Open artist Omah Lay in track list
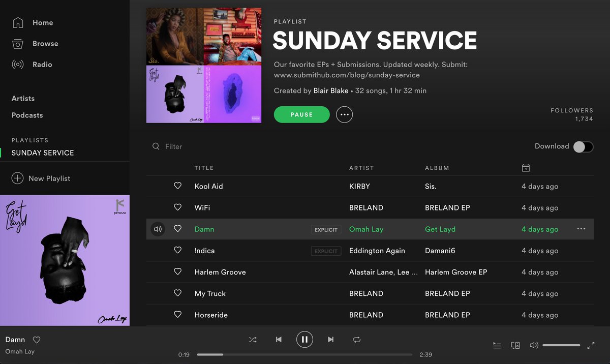The height and width of the screenshot is (364, 610). [366, 229]
